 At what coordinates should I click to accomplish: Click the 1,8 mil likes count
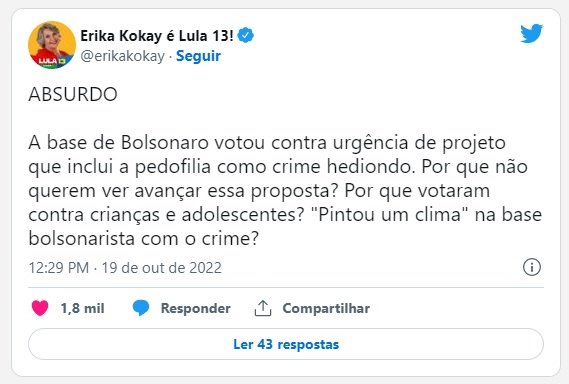[82, 308]
